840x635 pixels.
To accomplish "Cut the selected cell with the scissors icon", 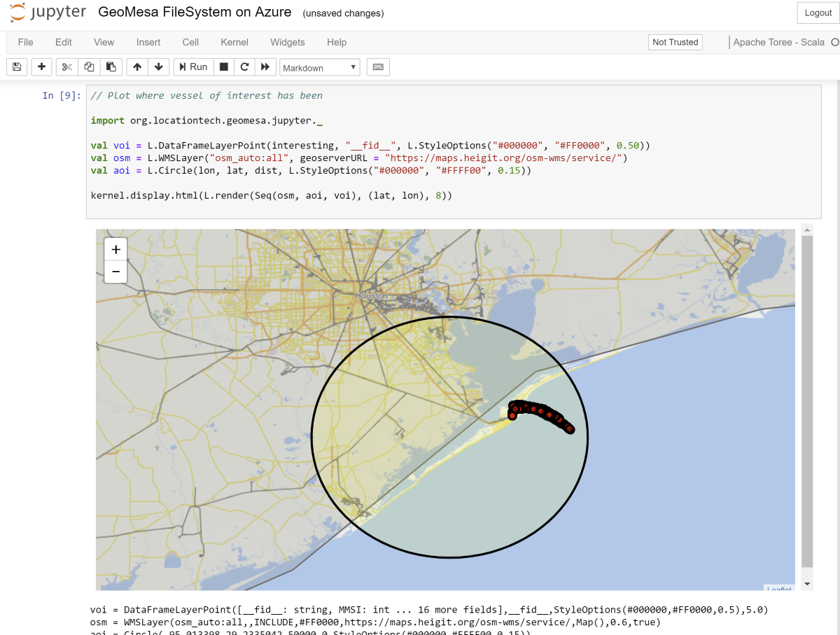I will click(66, 67).
